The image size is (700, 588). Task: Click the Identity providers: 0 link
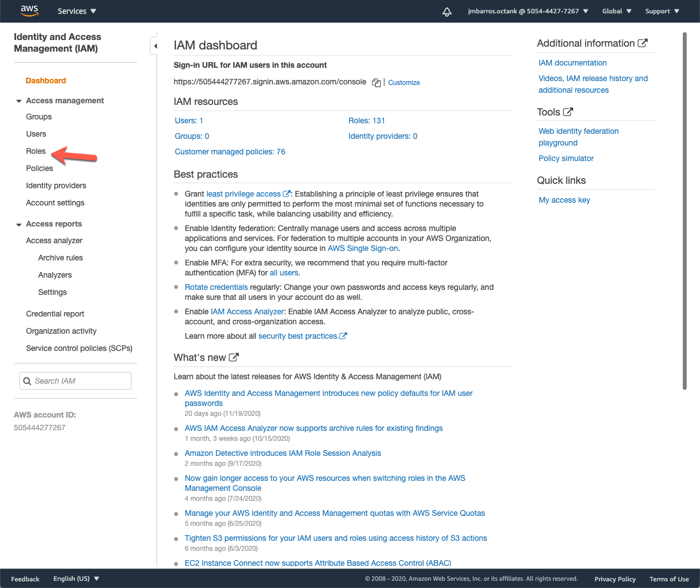[383, 136]
